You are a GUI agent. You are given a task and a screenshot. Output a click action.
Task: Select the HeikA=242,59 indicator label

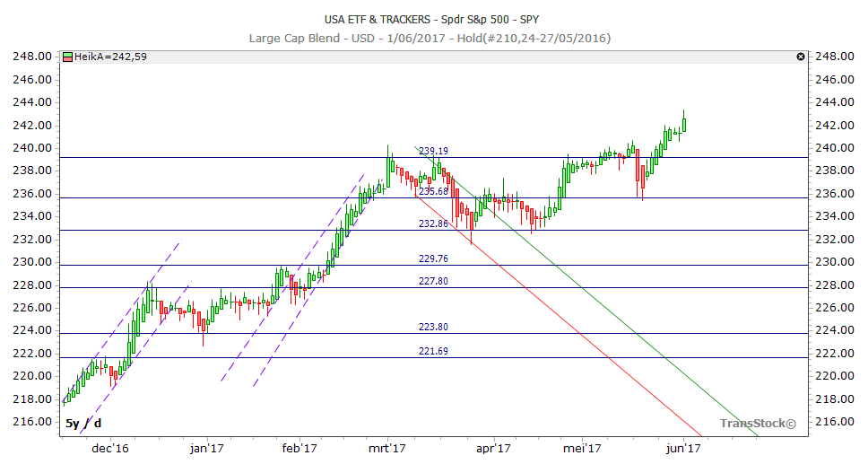[110, 57]
